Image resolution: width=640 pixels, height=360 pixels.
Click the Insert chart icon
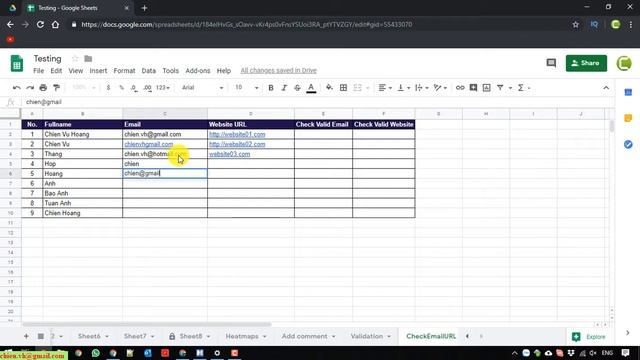pyautogui.click(x=487, y=88)
